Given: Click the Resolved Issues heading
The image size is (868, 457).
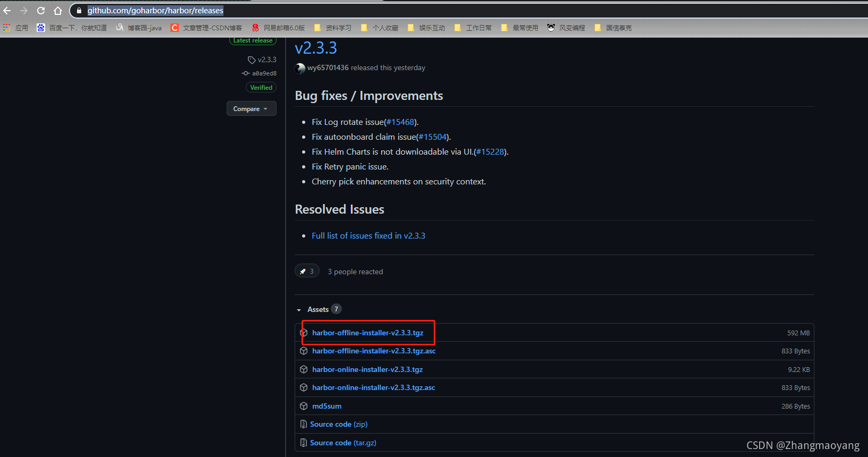Looking at the screenshot, I should pos(340,209).
